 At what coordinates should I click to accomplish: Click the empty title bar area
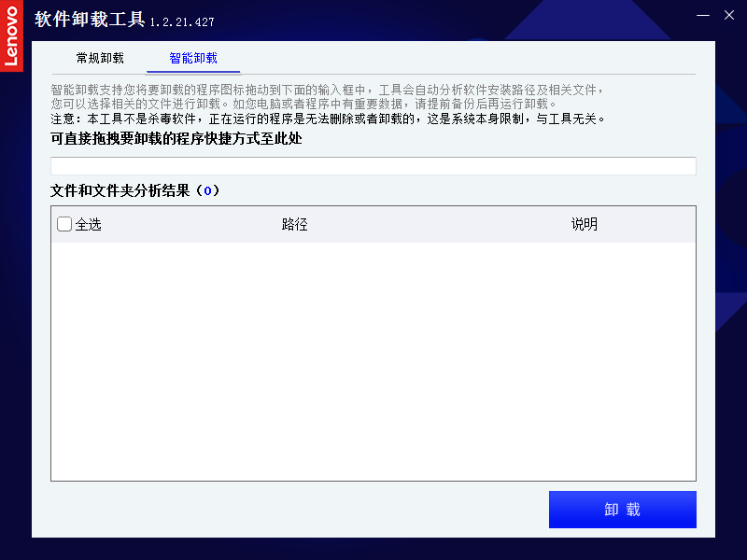click(x=448, y=17)
